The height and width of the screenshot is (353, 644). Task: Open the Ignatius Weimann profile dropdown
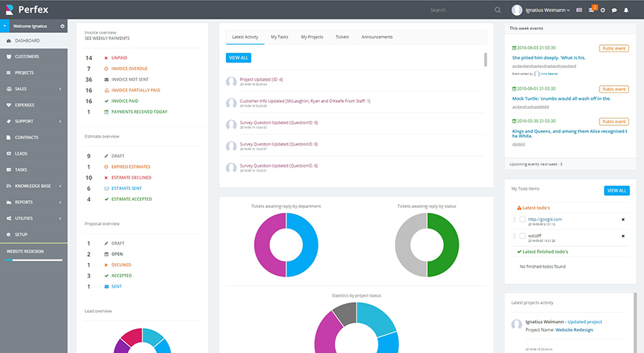point(540,10)
